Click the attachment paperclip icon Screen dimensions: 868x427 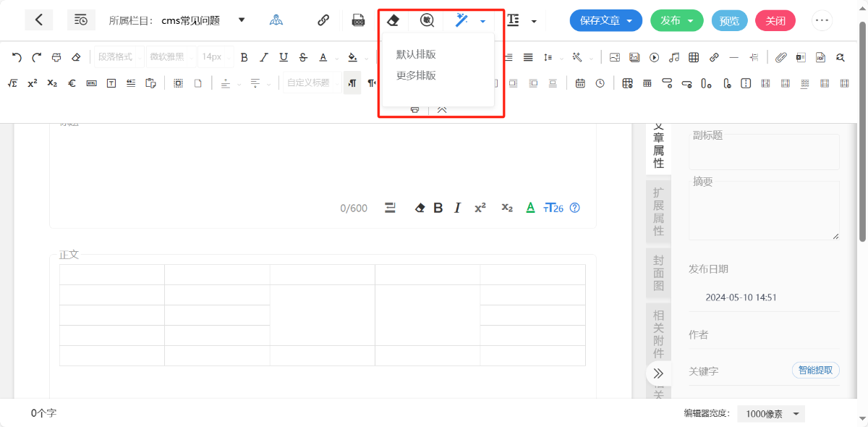(x=781, y=57)
